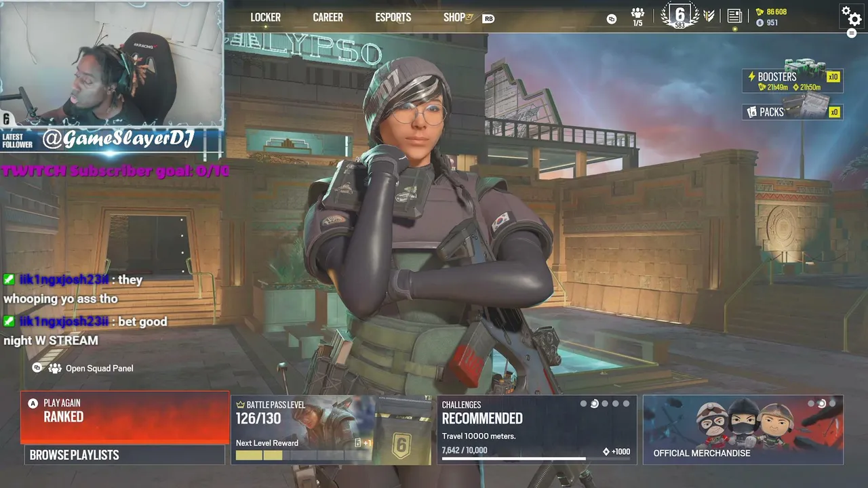Image resolution: width=868 pixels, height=488 pixels.
Task: Go to the Esports tab
Action: 393,18
